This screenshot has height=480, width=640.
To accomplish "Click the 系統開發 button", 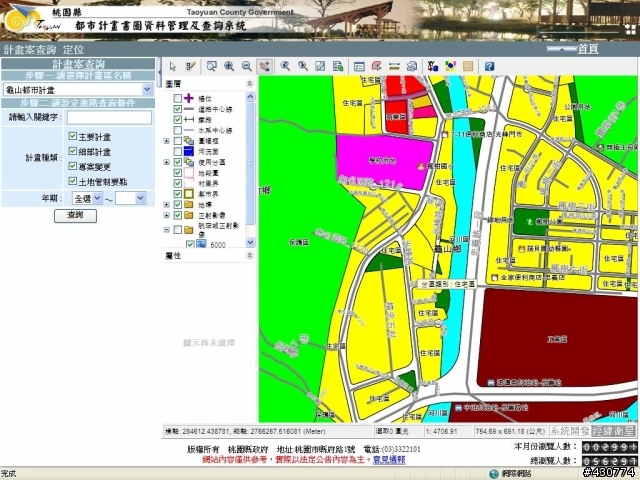I will pyautogui.click(x=570, y=431).
